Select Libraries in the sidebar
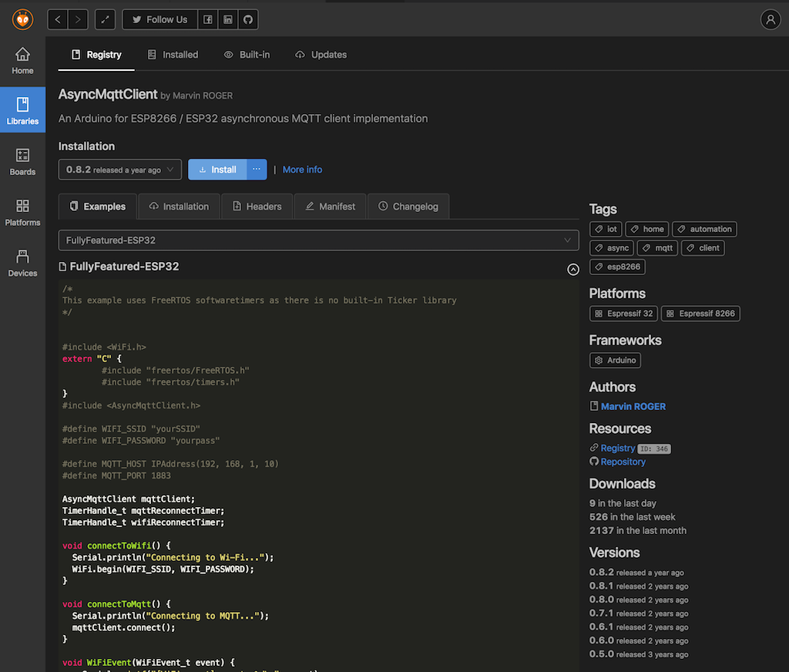This screenshot has height=672, width=789. point(22,109)
